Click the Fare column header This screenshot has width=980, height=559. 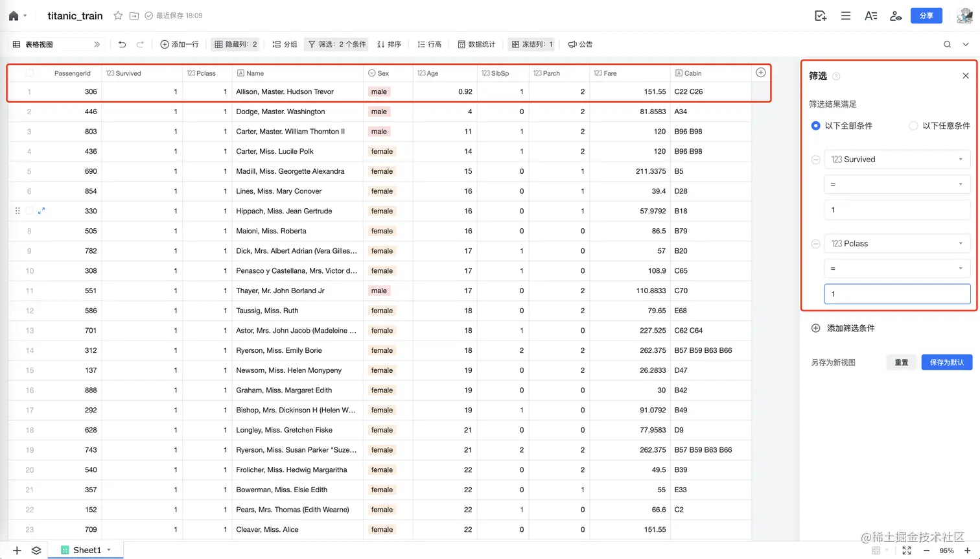click(x=630, y=73)
